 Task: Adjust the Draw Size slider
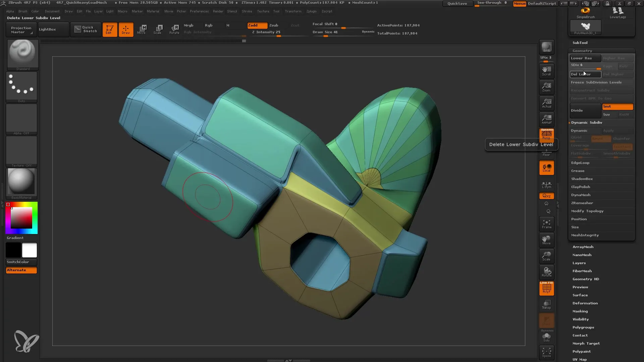click(x=343, y=33)
